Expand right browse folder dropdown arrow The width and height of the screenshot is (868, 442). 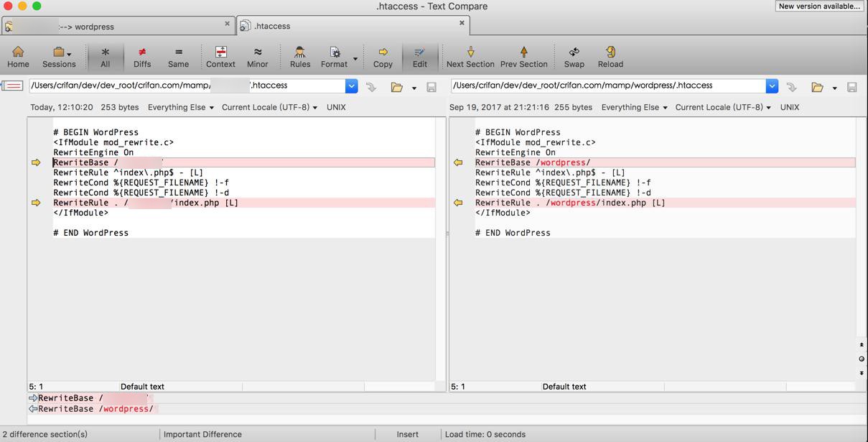pyautogui.click(x=834, y=88)
